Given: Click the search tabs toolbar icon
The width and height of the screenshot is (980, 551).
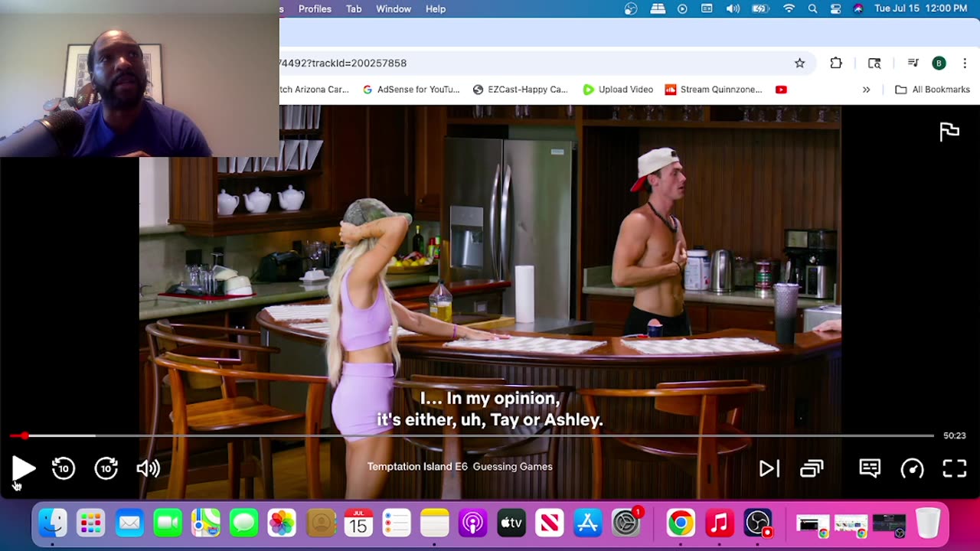Looking at the screenshot, I should click(x=874, y=64).
